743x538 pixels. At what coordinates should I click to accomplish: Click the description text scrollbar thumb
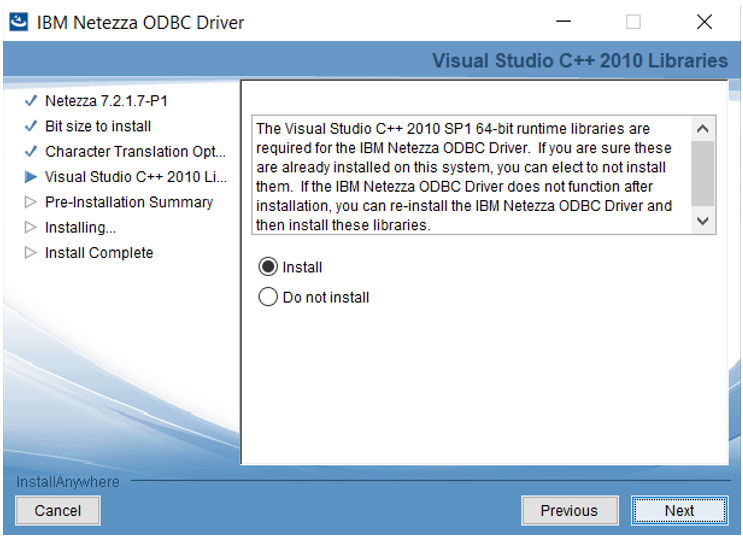(x=703, y=173)
